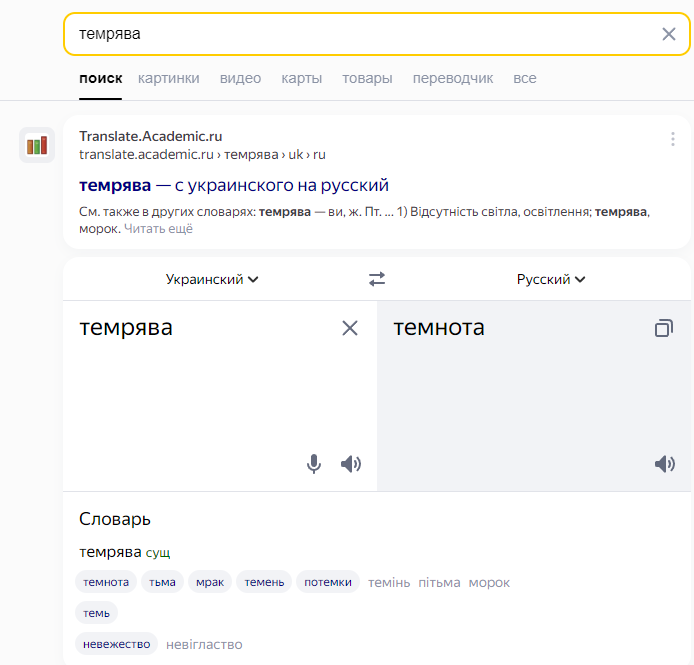Click Читать ещё in the snippet
The height and width of the screenshot is (665, 694).
158,229
